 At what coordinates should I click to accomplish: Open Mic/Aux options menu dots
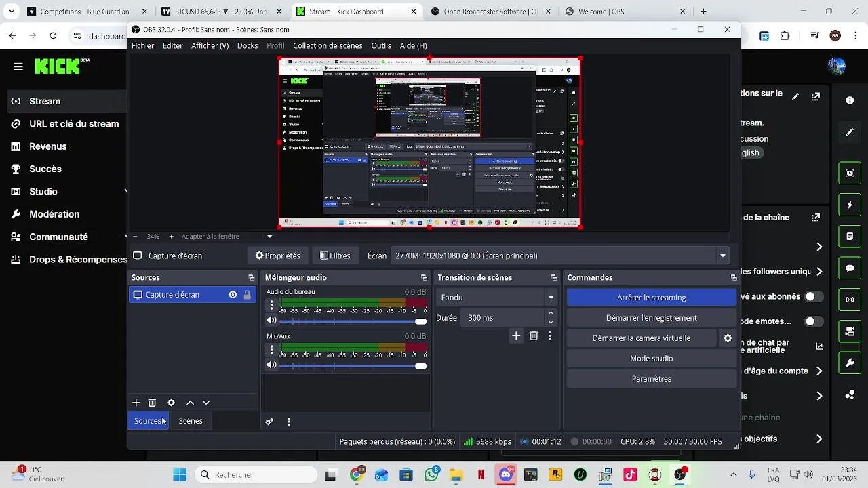pyautogui.click(x=272, y=350)
